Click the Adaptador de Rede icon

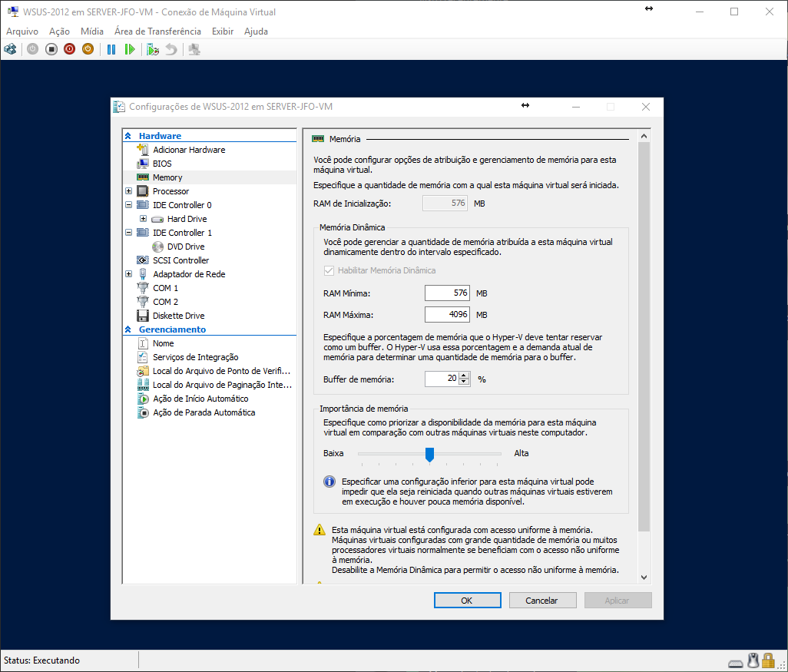143,274
